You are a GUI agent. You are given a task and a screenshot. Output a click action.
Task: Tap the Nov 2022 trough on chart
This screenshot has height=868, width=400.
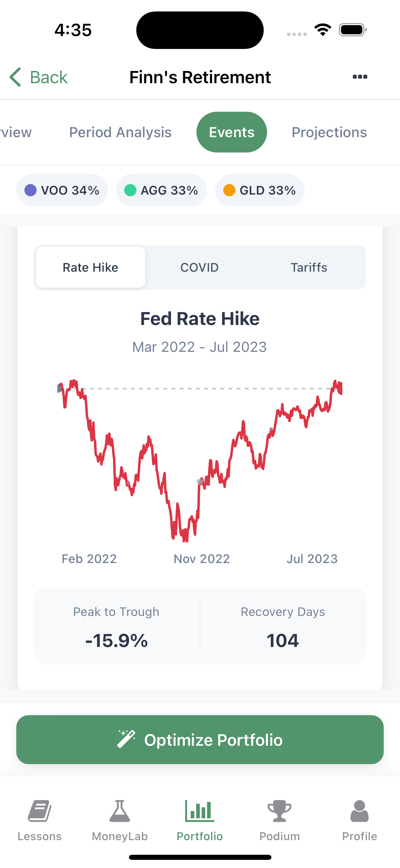click(x=185, y=538)
